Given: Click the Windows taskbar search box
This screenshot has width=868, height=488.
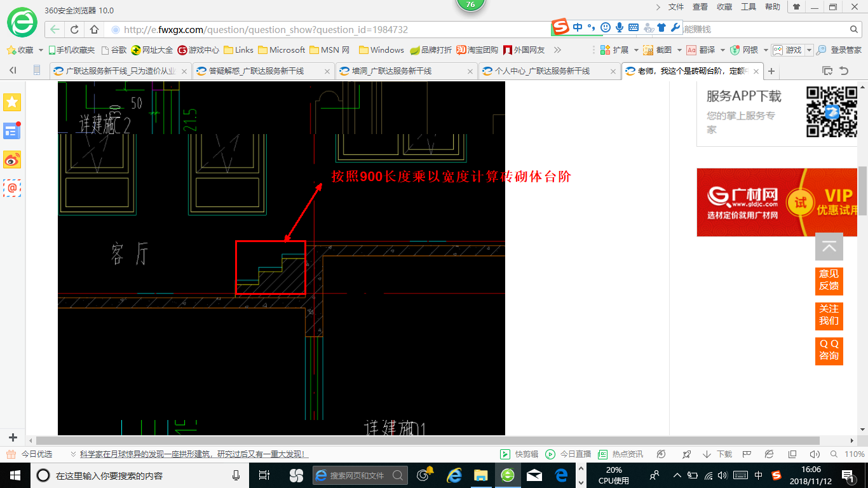Looking at the screenshot, I should coord(140,475).
